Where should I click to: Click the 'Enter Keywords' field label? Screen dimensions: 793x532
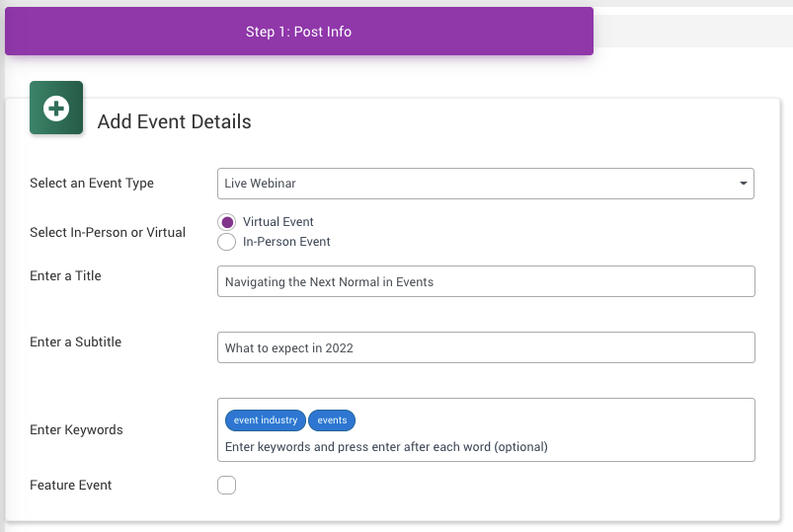(76, 430)
